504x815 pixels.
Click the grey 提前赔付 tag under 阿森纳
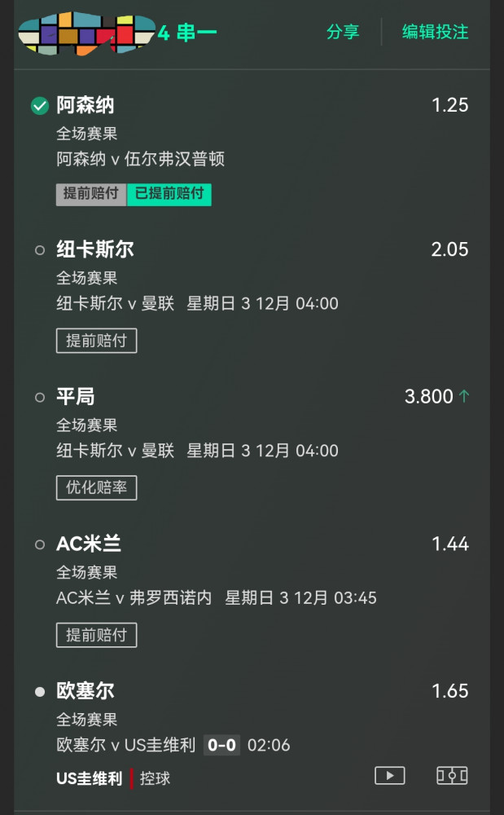(91, 194)
